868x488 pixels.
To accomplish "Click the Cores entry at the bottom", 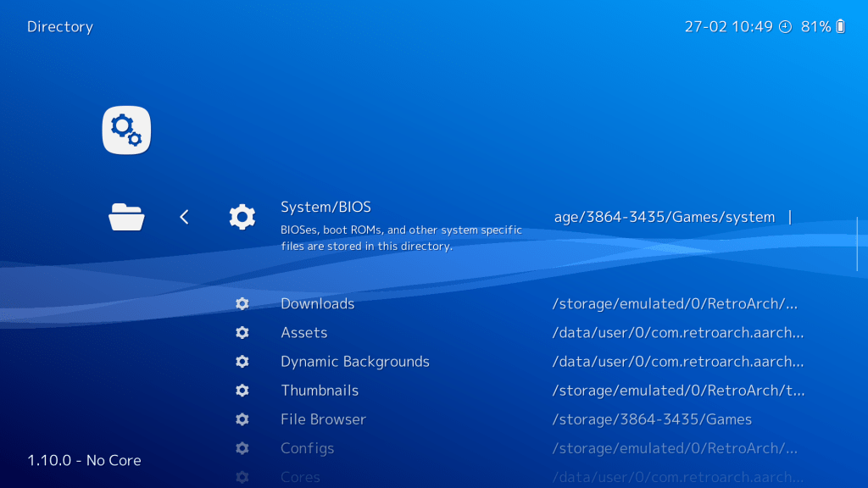I will point(300,477).
